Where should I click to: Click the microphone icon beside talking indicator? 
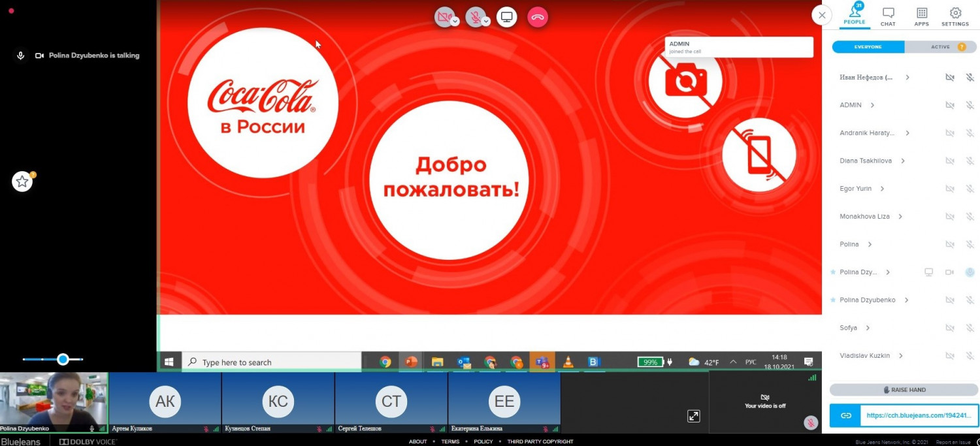[x=21, y=56]
